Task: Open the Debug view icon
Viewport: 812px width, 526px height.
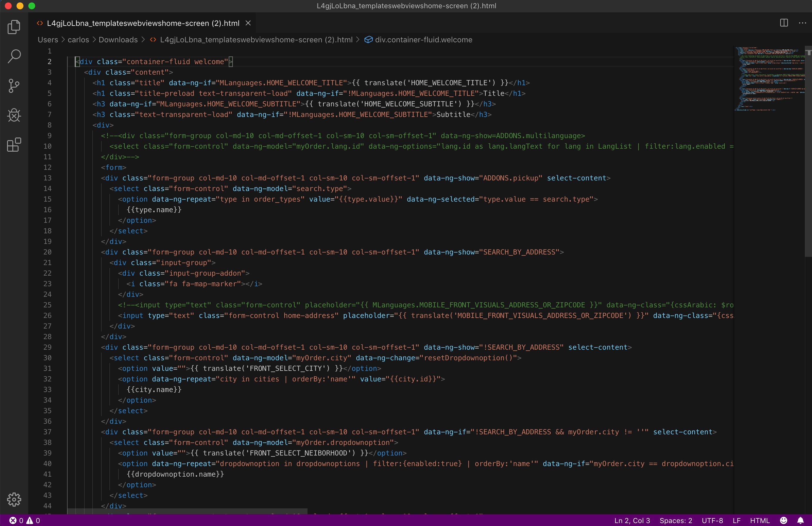Action: tap(14, 115)
